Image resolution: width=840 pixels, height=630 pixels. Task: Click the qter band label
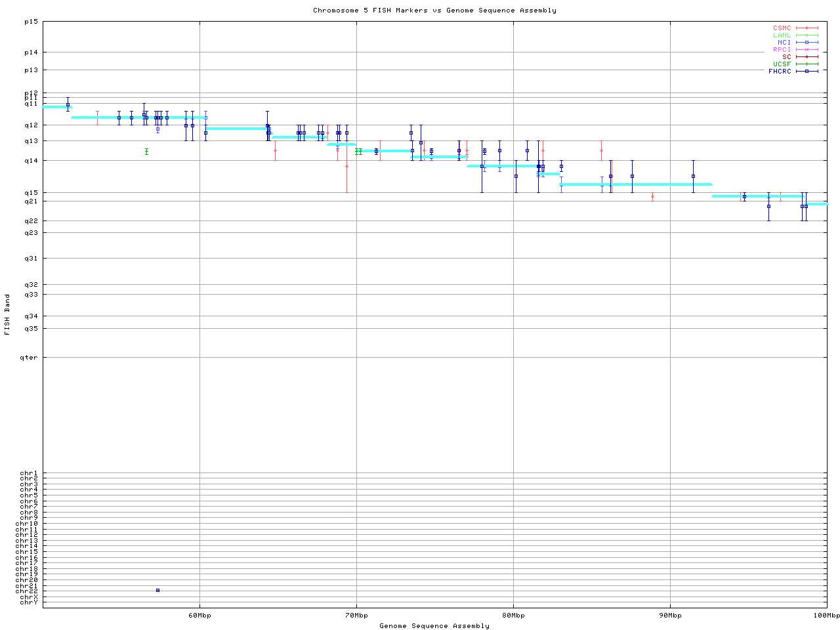coord(29,358)
